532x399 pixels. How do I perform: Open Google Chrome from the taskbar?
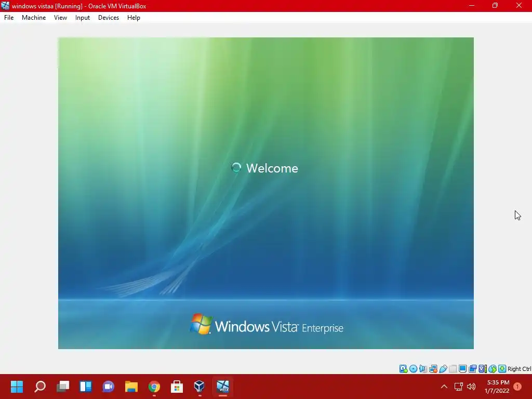154,387
